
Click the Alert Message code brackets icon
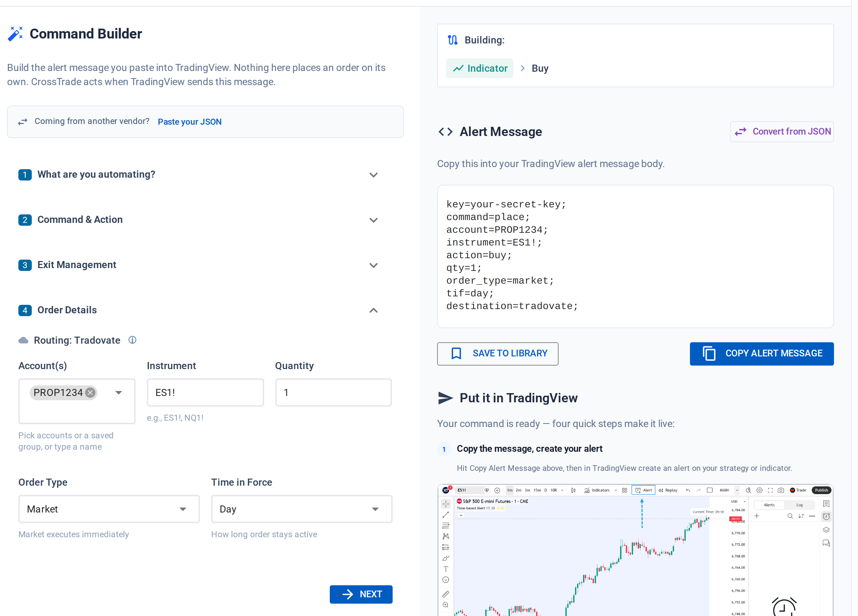coord(446,132)
